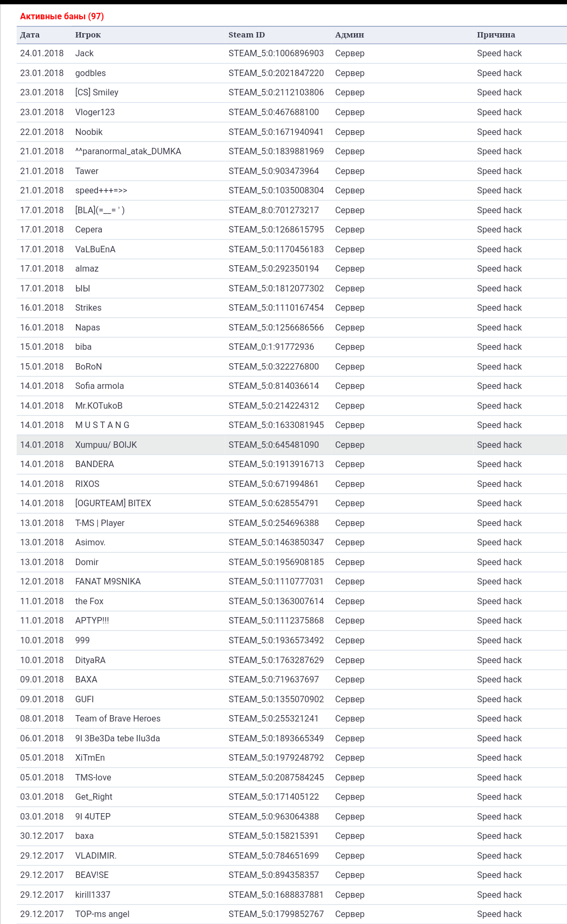Select the row for kirill1337
The image size is (567, 924).
tap(292, 895)
